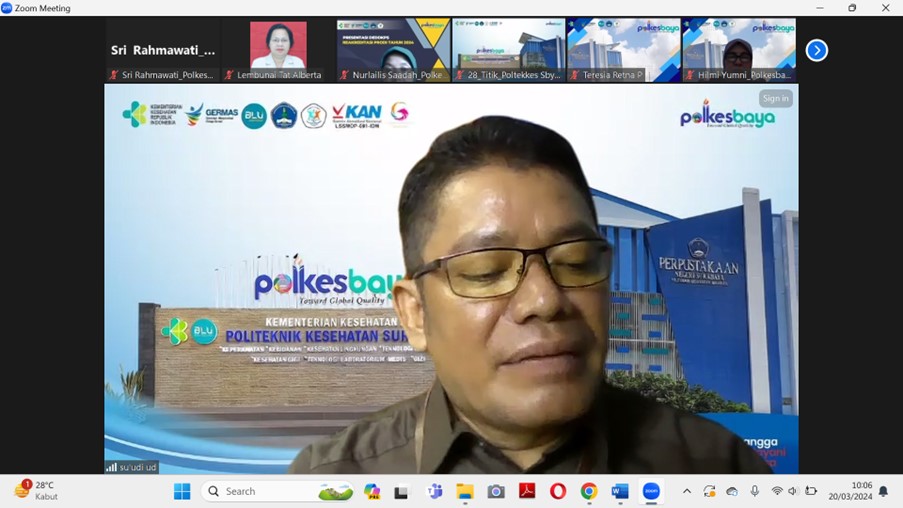Screen dimensions: 903x508
Task: Click muted mic icon for Hilmi Yumni
Action: pyautogui.click(x=689, y=75)
